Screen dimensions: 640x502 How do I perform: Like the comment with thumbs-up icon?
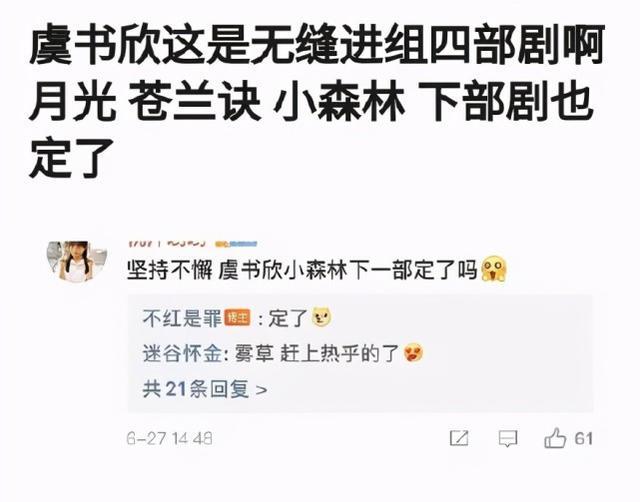[555, 438]
